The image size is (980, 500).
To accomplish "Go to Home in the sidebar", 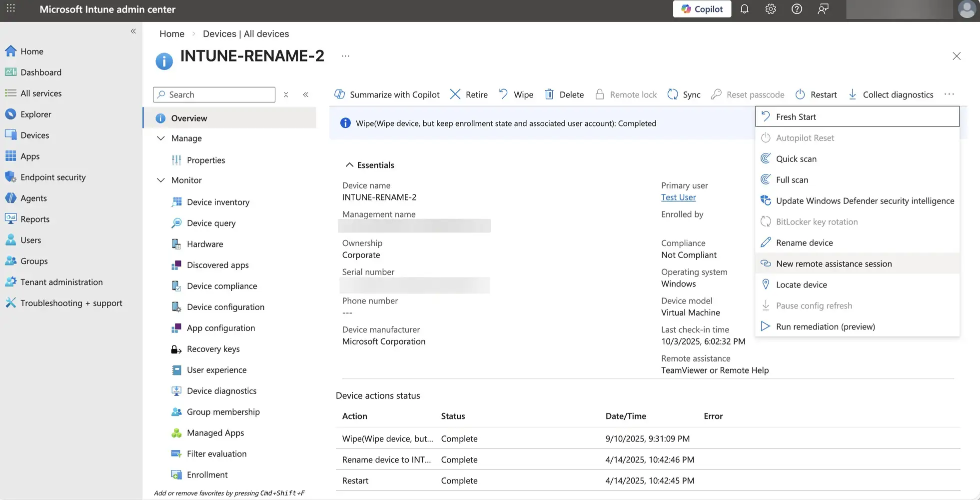I will coord(31,51).
